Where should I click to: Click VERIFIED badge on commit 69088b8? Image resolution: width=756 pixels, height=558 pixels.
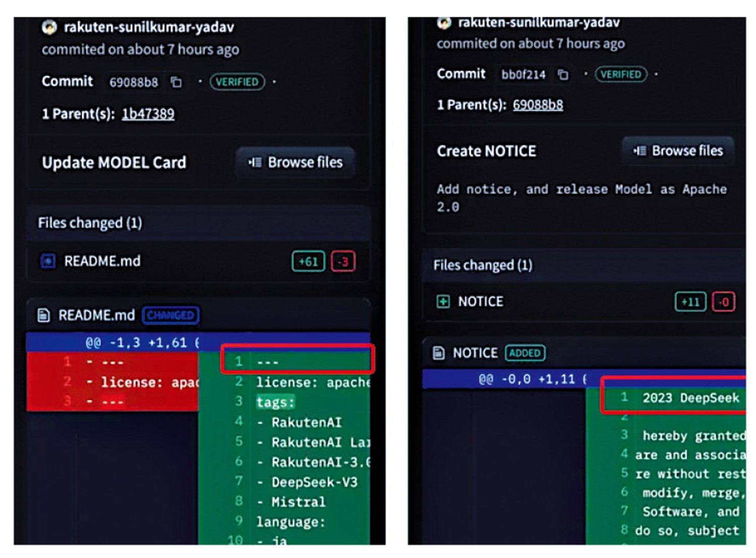tap(237, 82)
